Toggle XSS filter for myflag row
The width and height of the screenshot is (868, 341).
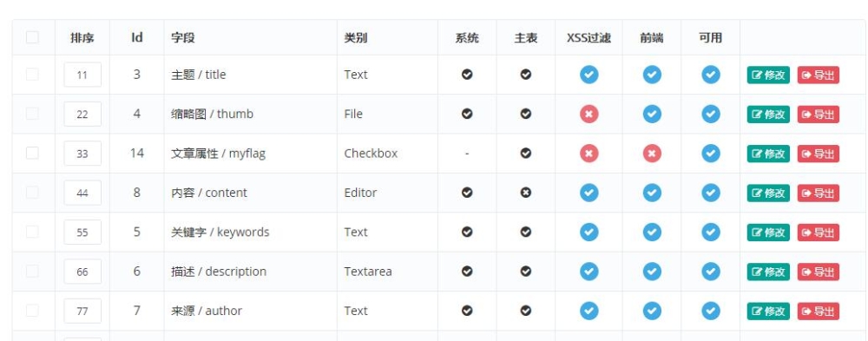pos(589,154)
